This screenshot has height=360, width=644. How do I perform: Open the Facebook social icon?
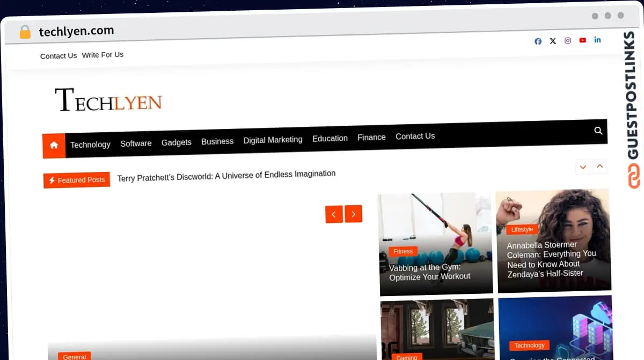[538, 41]
